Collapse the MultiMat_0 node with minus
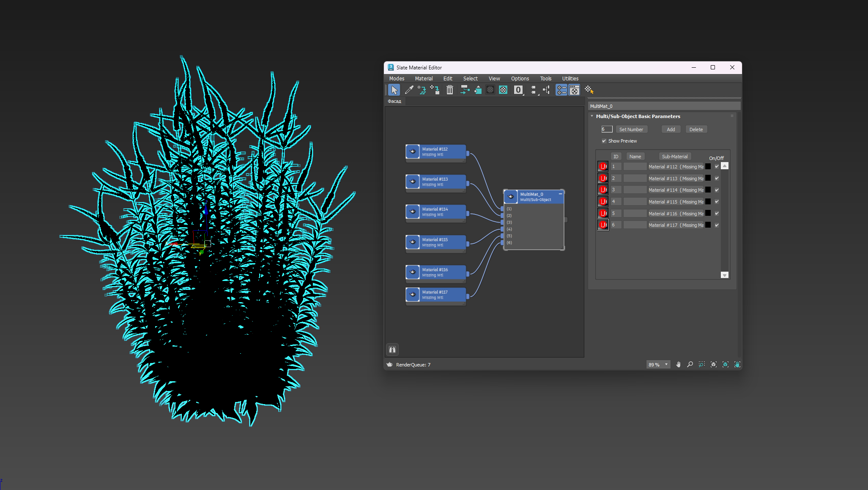This screenshot has height=490, width=868. point(561,194)
